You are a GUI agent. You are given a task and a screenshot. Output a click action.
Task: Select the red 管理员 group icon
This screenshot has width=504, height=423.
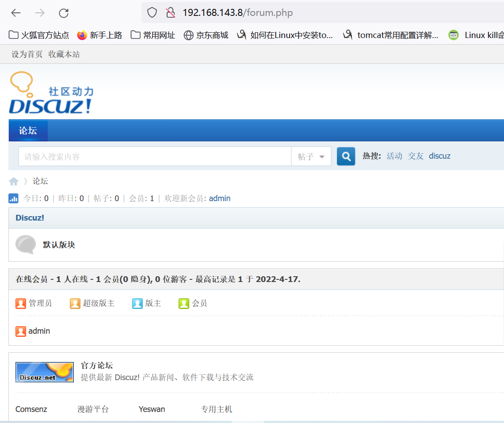21,303
